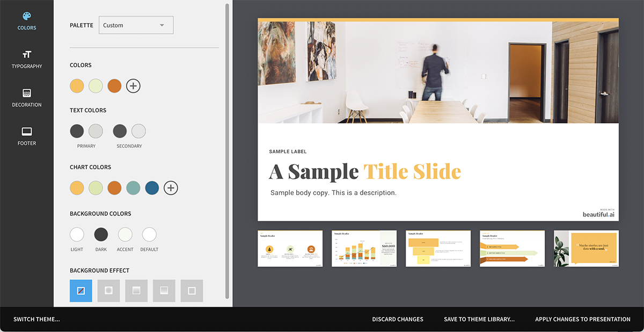Click Discard Changes
Viewport: 644px width, 332px height.
398,319
